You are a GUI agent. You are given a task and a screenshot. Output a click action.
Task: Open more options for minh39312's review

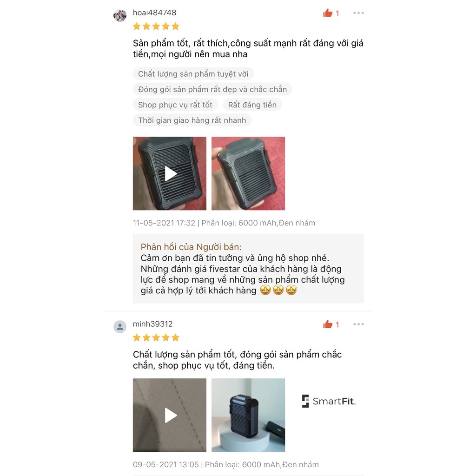click(358, 324)
